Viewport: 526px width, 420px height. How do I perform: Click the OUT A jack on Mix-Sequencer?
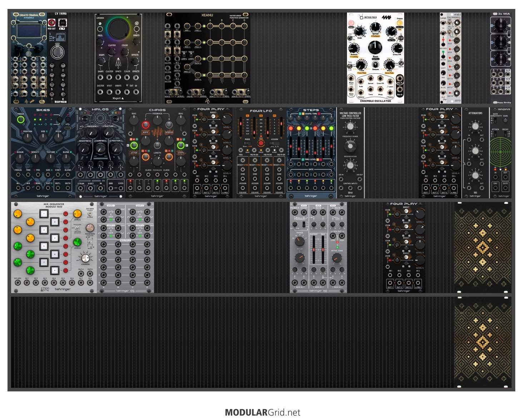[x=81, y=274]
